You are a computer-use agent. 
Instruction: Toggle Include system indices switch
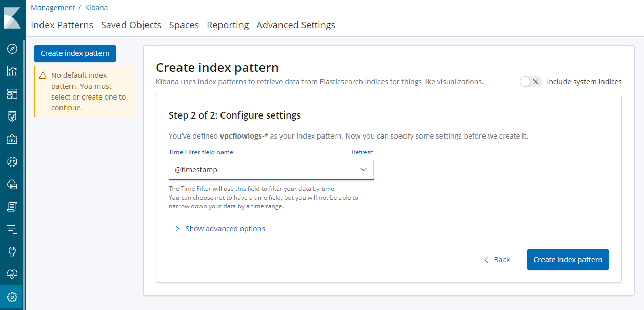point(530,82)
